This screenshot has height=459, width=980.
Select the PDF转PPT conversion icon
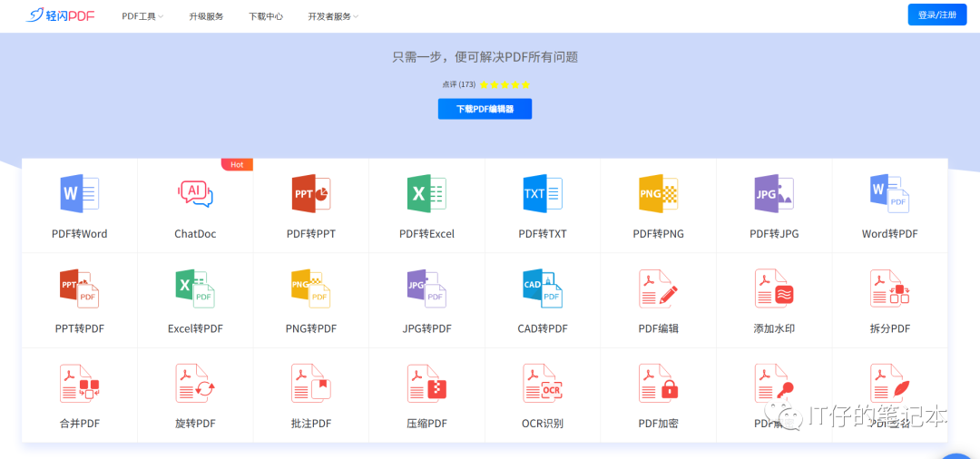coord(310,193)
